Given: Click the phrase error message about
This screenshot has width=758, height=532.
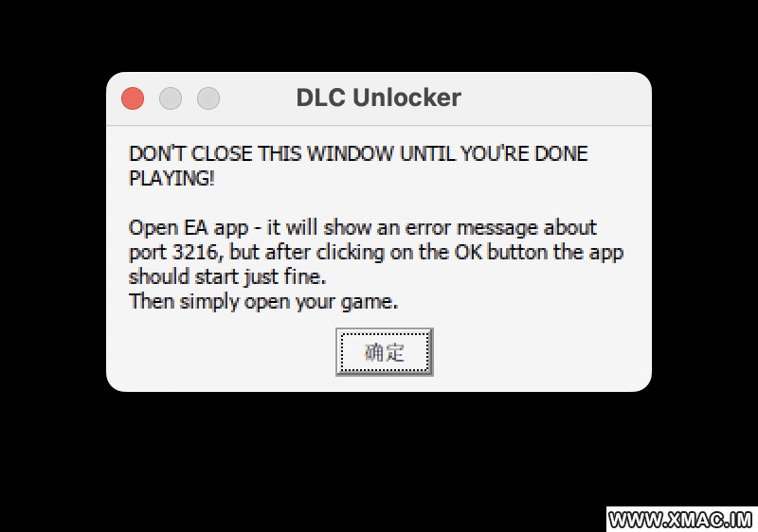Looking at the screenshot, I should coord(501,227).
